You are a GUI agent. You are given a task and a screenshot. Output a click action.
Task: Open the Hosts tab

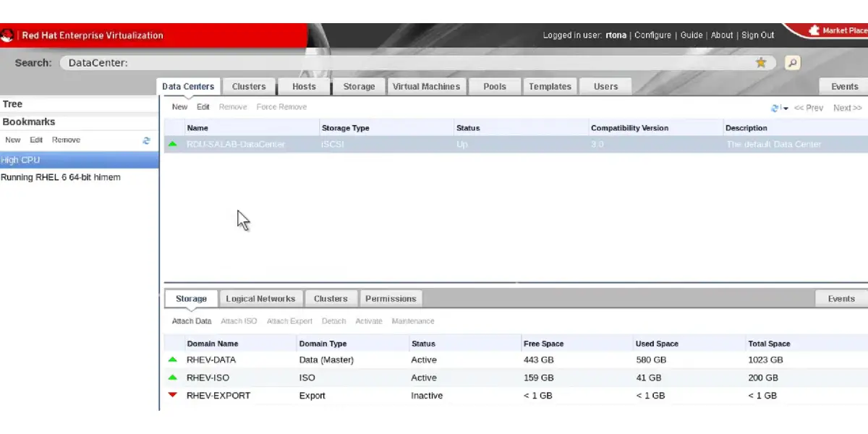304,87
